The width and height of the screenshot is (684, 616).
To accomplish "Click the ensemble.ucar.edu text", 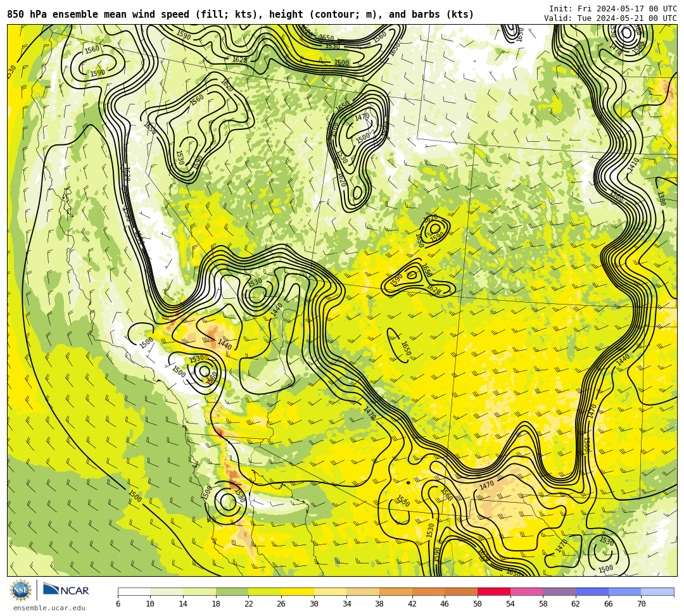I will [49, 608].
